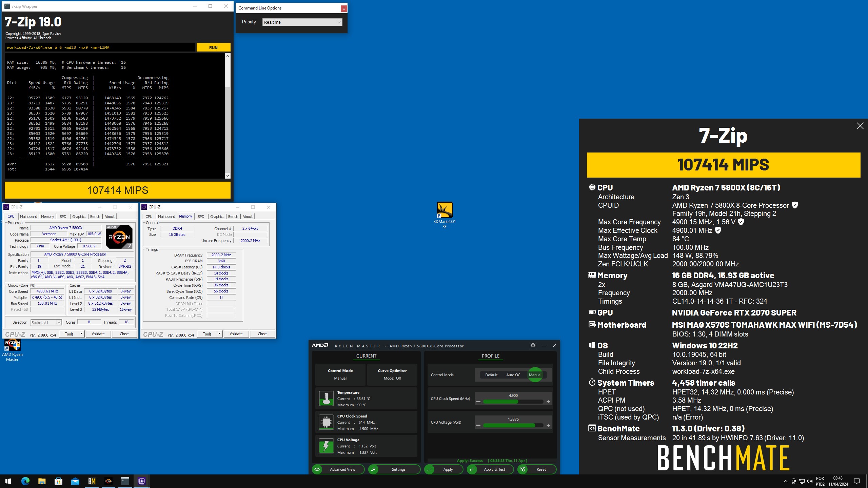Viewport: 868px width, 488px height.
Task: Click Close button in right CPU-Z window
Action: (262, 334)
